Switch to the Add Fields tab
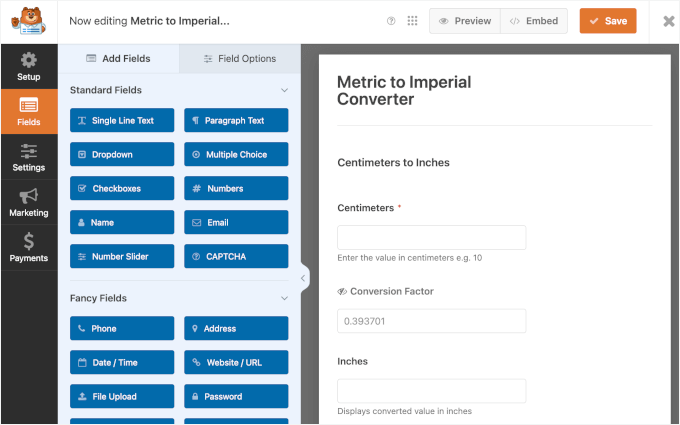Screen dimensions: 680x425 click(119, 58)
